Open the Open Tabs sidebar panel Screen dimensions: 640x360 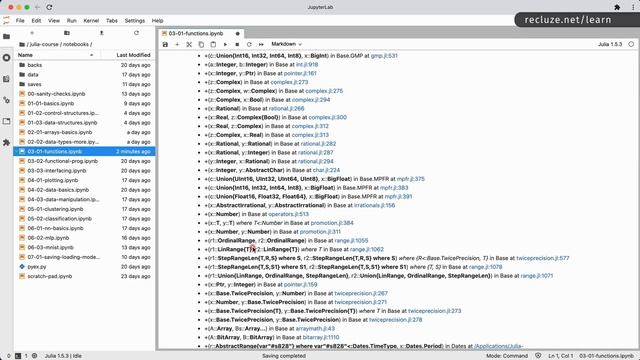coord(7,121)
